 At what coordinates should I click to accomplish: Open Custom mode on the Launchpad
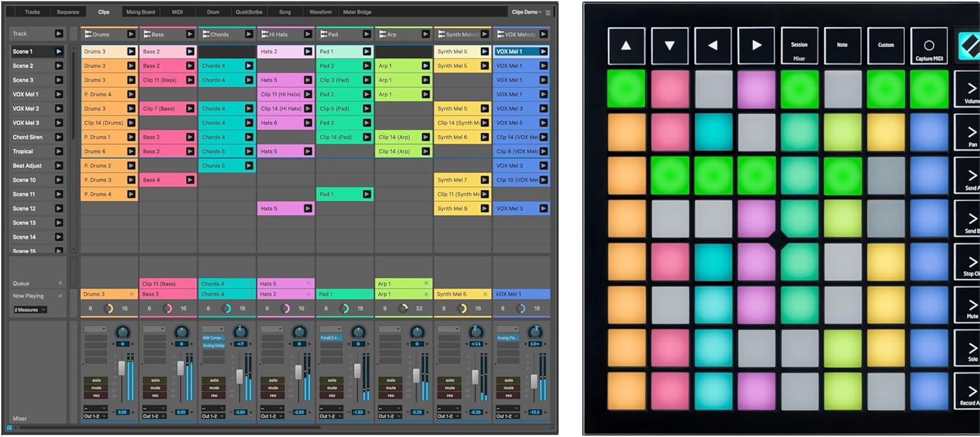click(885, 44)
